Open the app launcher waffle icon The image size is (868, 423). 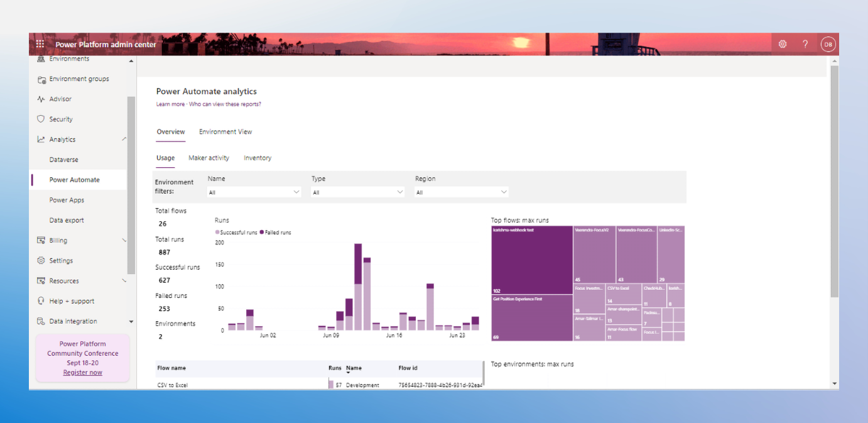tap(40, 44)
